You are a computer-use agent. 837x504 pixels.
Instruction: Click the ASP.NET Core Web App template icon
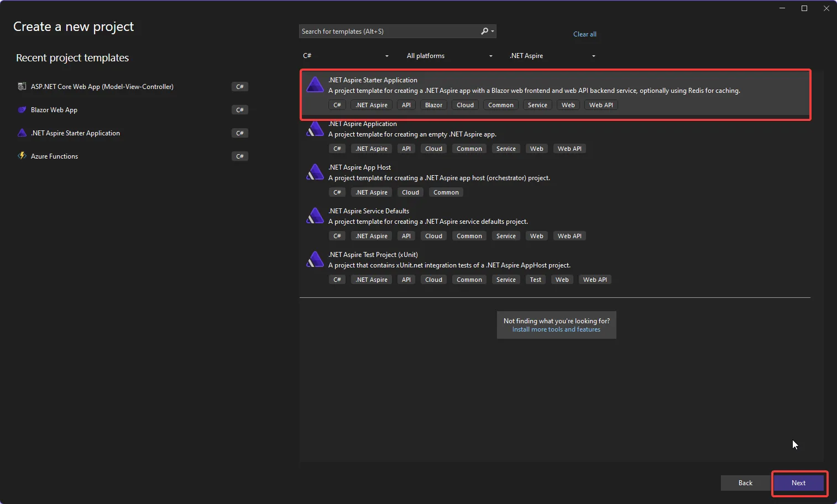tap(22, 86)
